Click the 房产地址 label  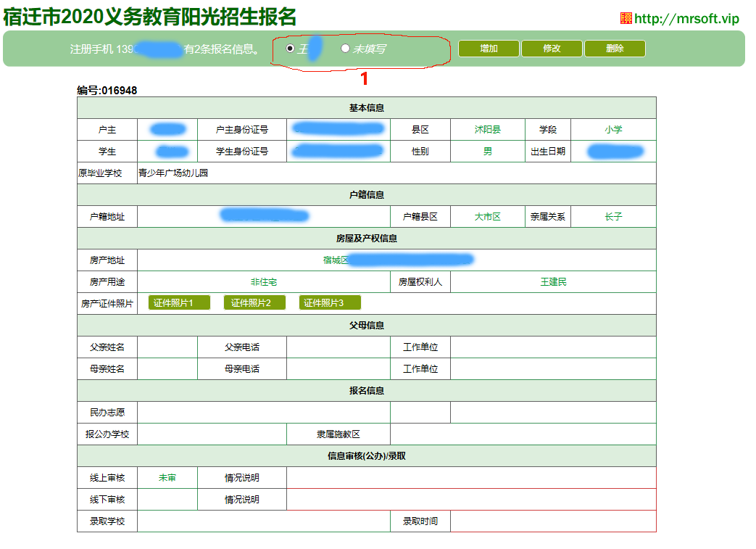[107, 260]
